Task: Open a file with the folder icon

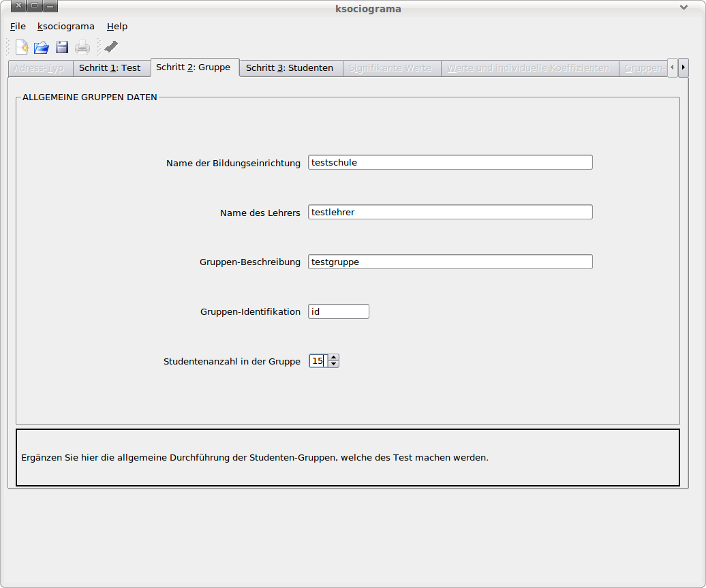Action: [x=42, y=47]
